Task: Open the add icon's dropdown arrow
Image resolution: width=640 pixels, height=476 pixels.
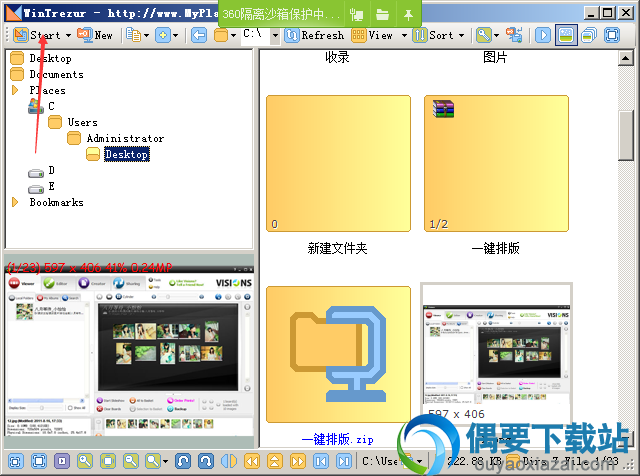Action: (x=176, y=36)
